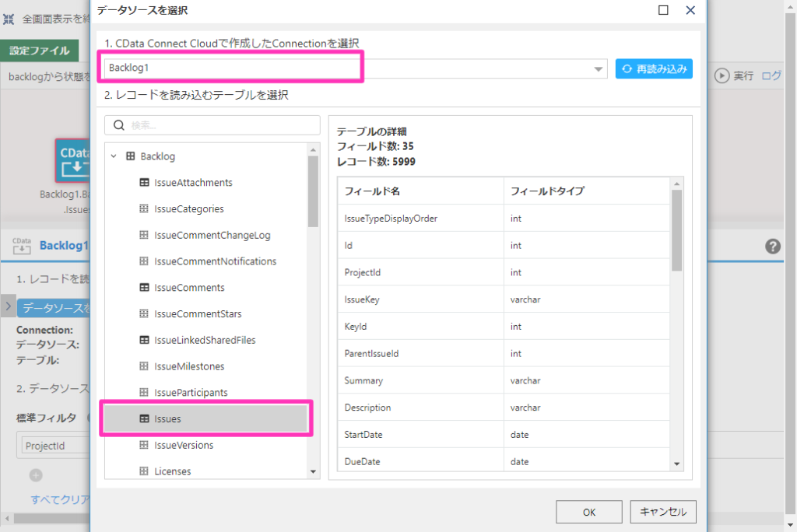Click the magnifier icon in the table search box
797x532 pixels.
119,125
